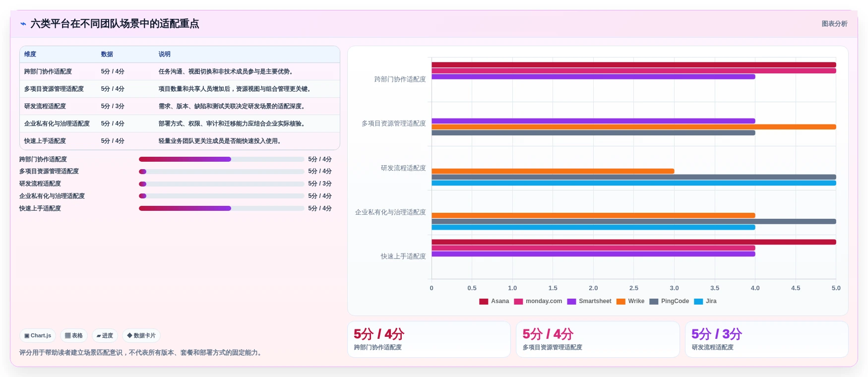Click the title 六类平台在不同团队场景中的适配重点
Viewport: 868px width, 377px height.
(115, 24)
